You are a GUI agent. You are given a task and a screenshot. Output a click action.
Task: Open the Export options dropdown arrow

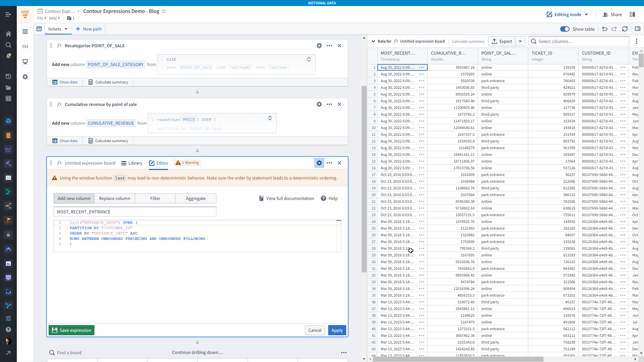[x=520, y=41]
